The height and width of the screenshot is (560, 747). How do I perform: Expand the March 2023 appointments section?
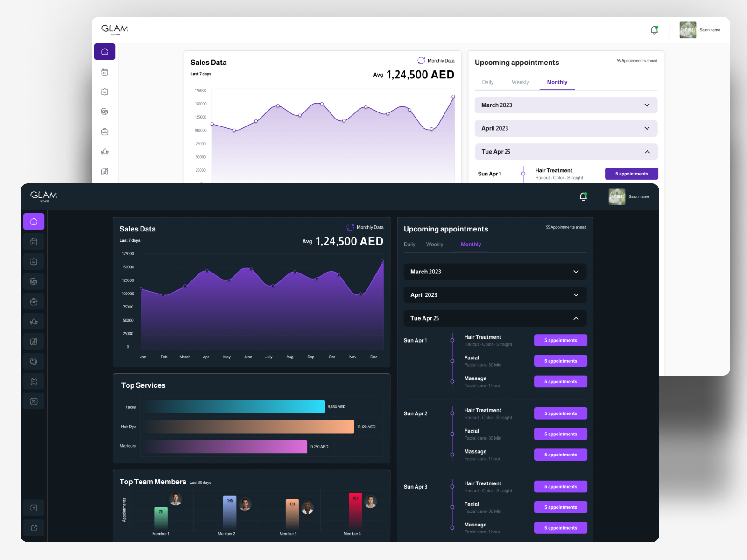tap(494, 272)
